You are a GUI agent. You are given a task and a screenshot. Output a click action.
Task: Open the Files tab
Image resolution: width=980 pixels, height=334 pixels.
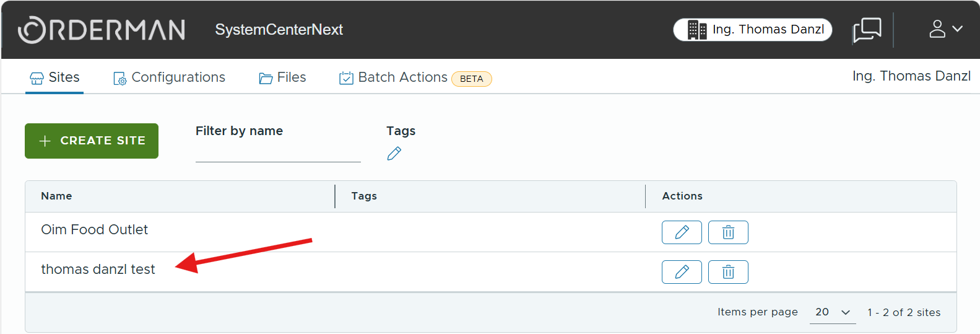click(282, 77)
